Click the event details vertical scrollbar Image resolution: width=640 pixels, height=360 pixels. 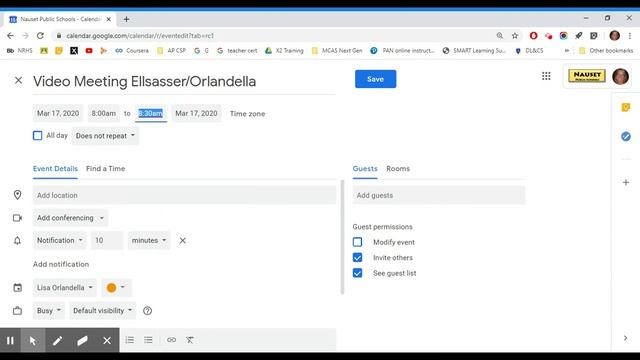(342, 237)
